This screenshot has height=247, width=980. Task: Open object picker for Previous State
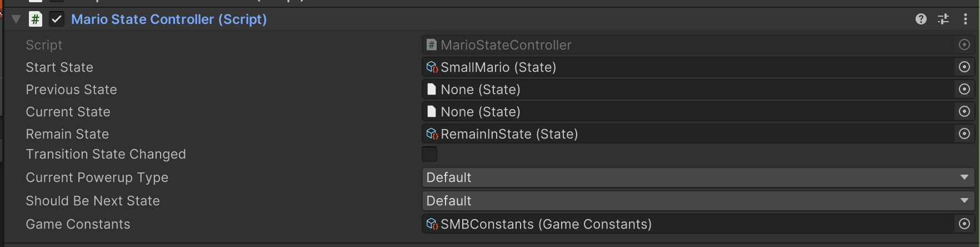click(x=964, y=90)
